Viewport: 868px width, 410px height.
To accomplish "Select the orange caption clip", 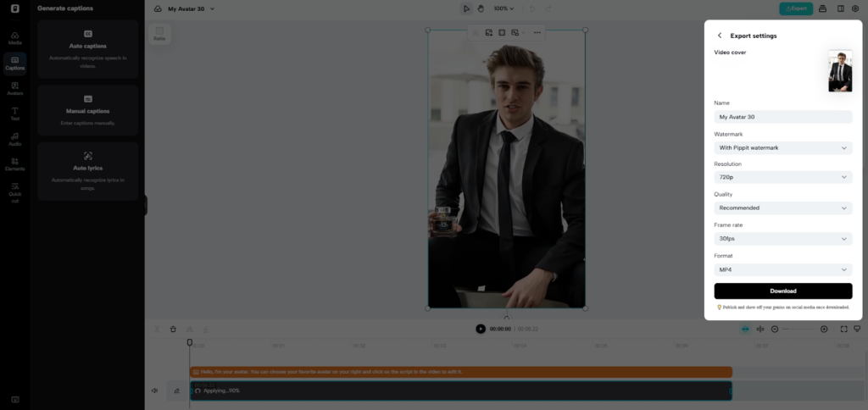I will [460, 372].
